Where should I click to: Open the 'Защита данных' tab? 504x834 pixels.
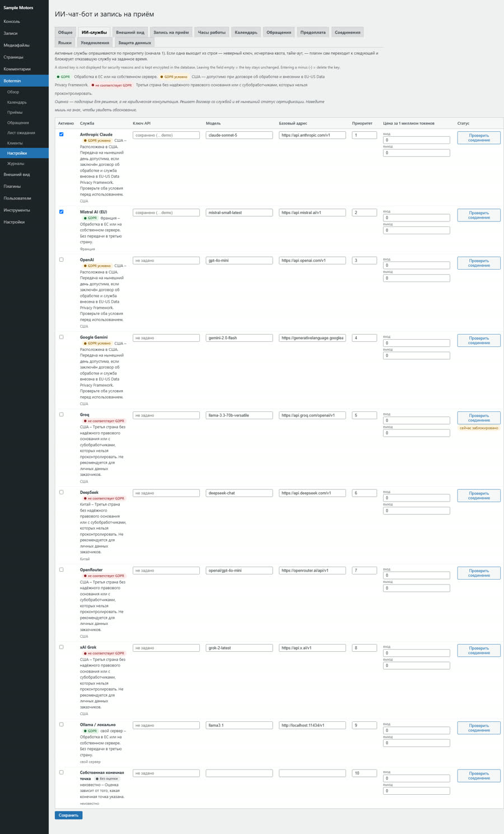134,43
